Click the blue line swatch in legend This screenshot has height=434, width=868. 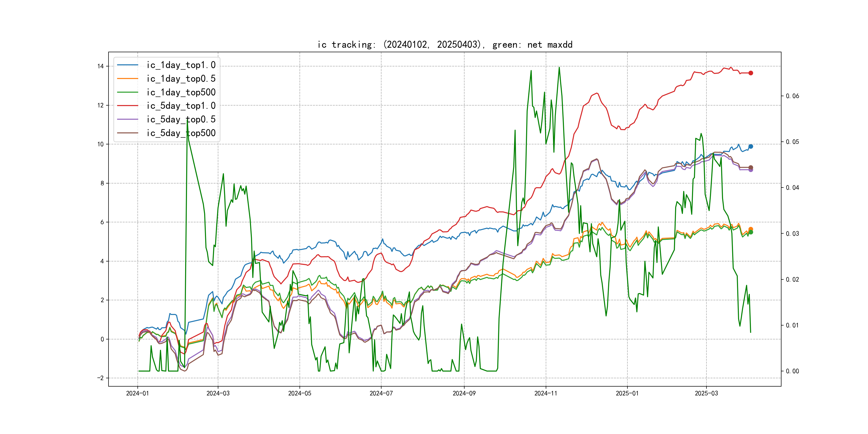[x=128, y=65]
